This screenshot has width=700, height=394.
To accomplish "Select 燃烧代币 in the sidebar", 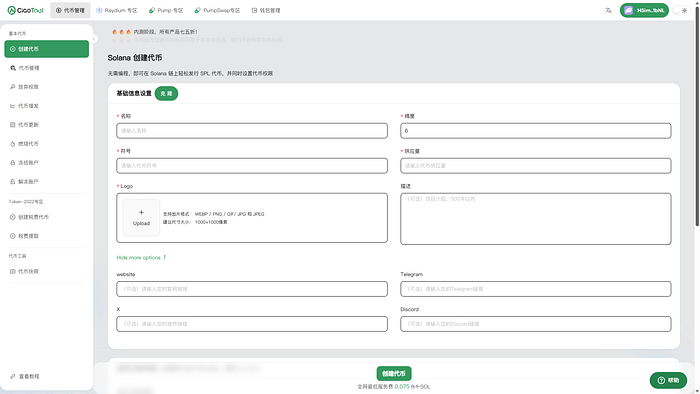I will (x=46, y=144).
